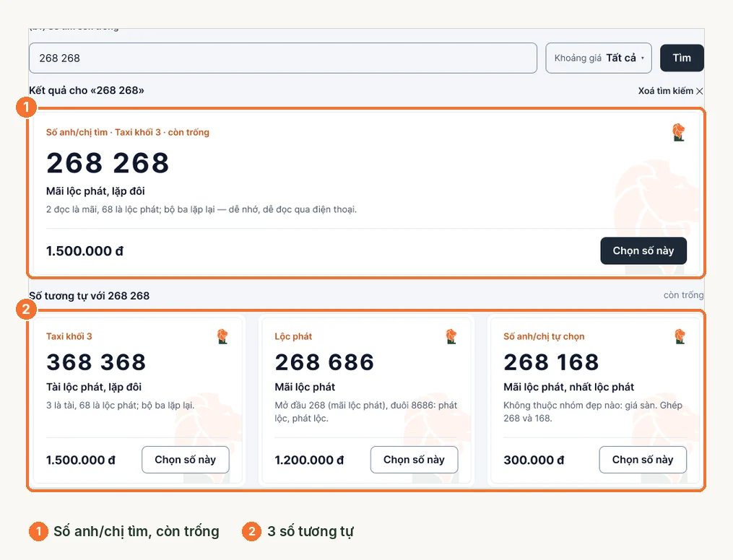This screenshot has height=560, width=733.
Task: Click the Kết quả cho «268 268» label
Action: click(87, 90)
